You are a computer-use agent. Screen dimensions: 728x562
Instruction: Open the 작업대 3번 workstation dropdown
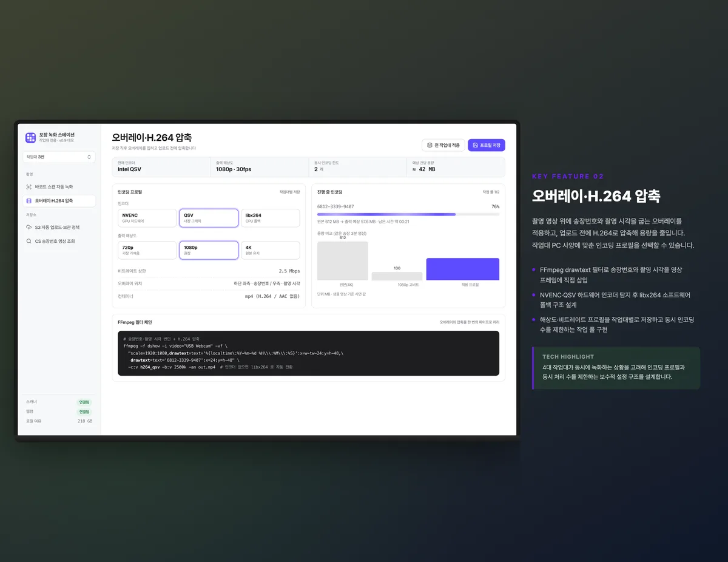pos(59,157)
